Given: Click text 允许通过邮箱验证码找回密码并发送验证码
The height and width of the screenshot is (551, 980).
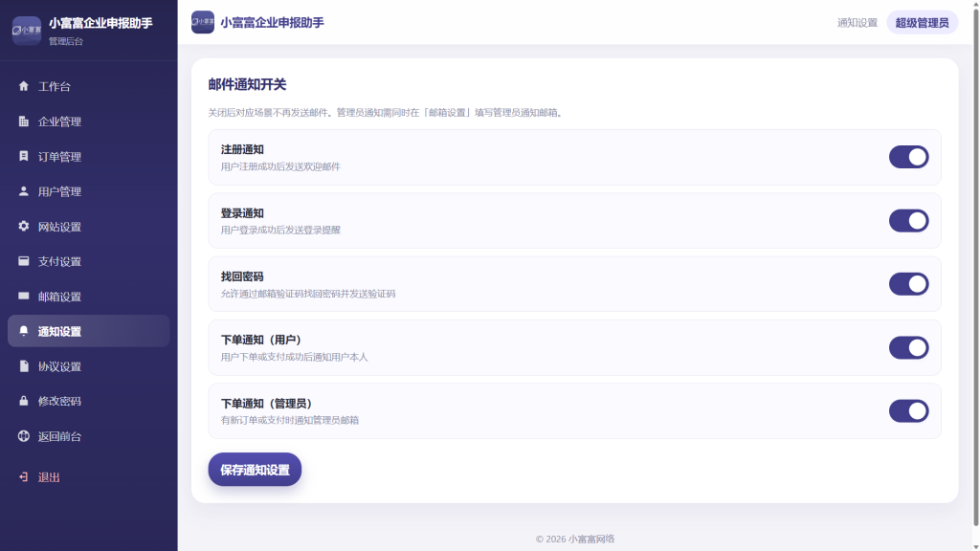Looking at the screenshot, I should point(308,294).
